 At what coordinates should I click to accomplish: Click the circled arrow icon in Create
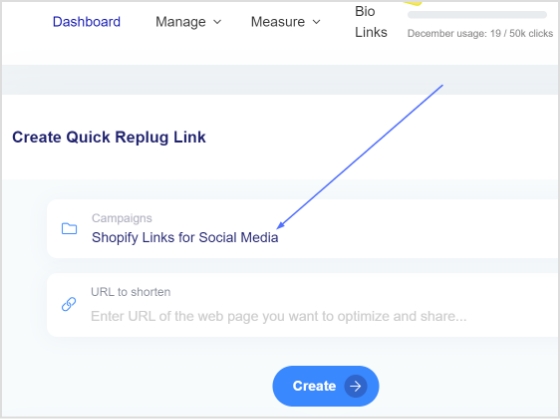(356, 386)
